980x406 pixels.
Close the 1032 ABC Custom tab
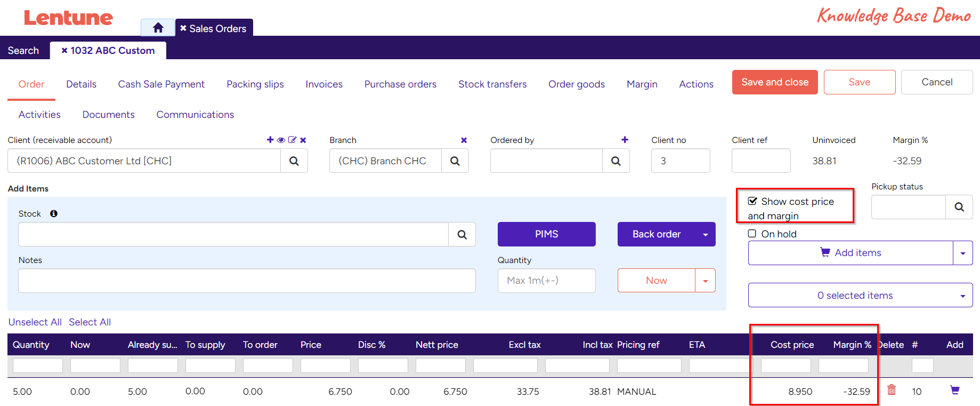64,51
